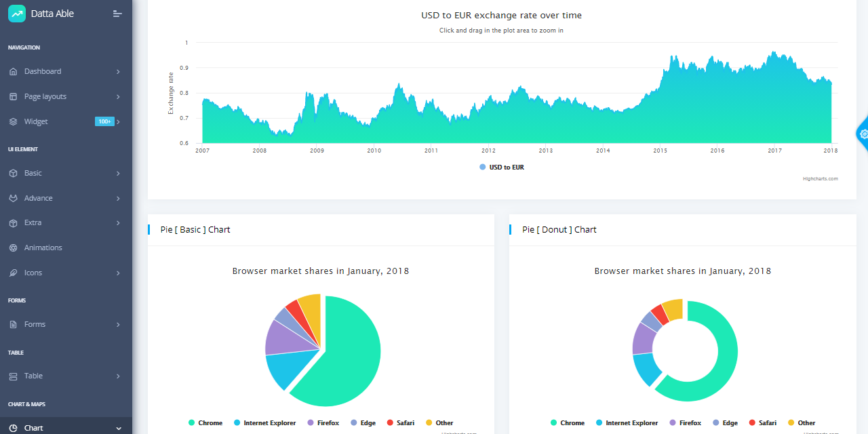
Task: Select the Icons item's sidebar icon
Action: (x=14, y=272)
